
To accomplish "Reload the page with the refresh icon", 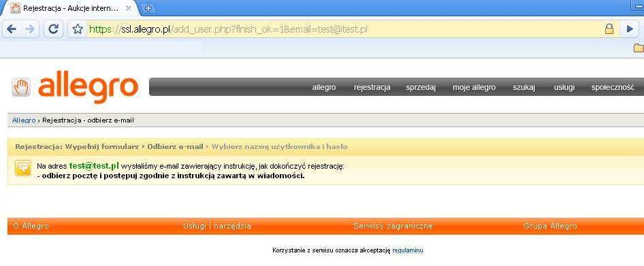I will pos(53,29).
